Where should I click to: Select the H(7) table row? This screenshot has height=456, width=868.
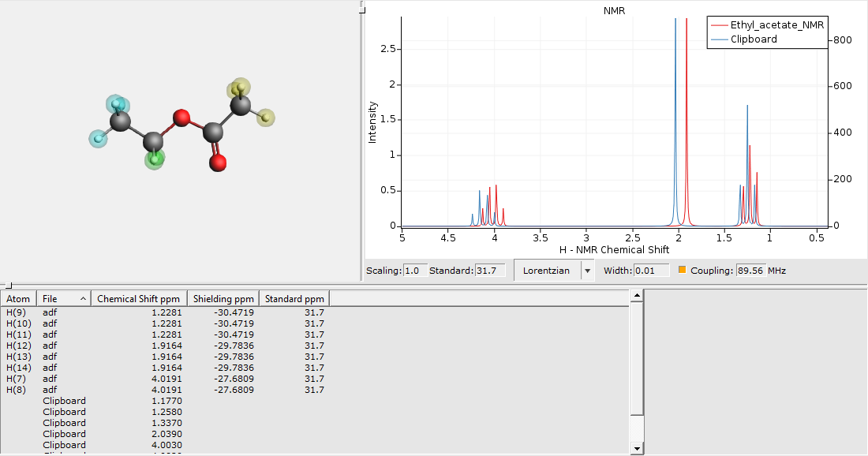click(314, 379)
